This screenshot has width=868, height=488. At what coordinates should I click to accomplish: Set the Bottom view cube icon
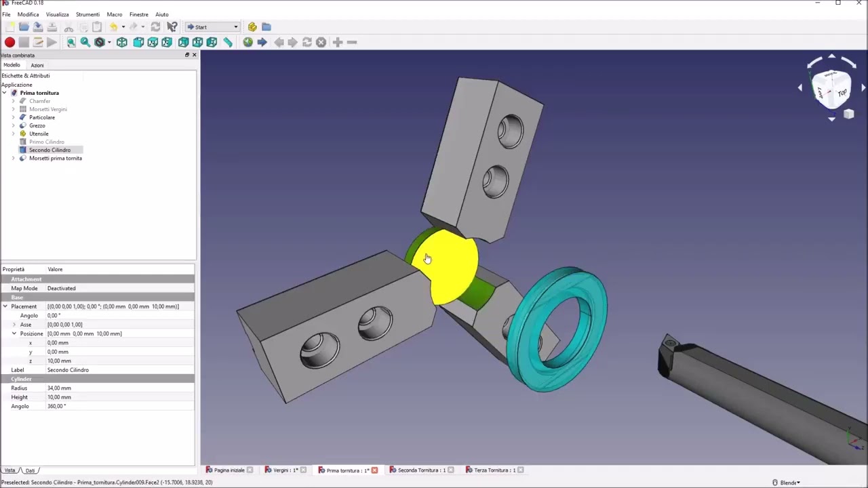(197, 42)
